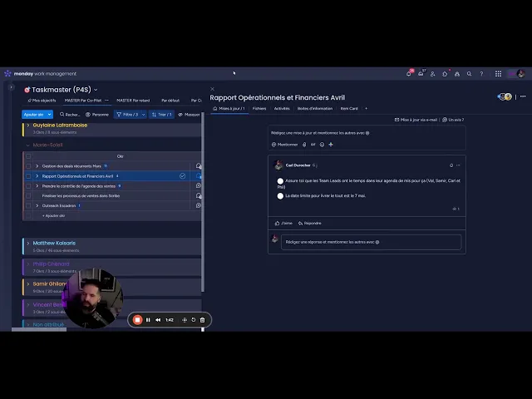Click the top bar search magnifier

point(469,74)
